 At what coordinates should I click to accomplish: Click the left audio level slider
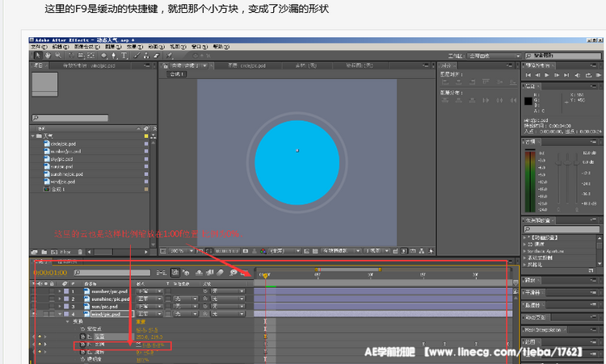[558, 164]
